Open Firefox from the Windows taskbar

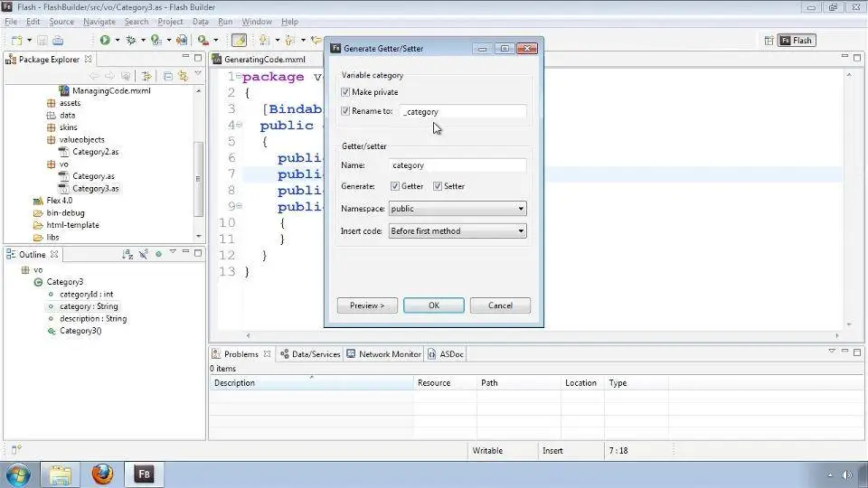click(102, 474)
